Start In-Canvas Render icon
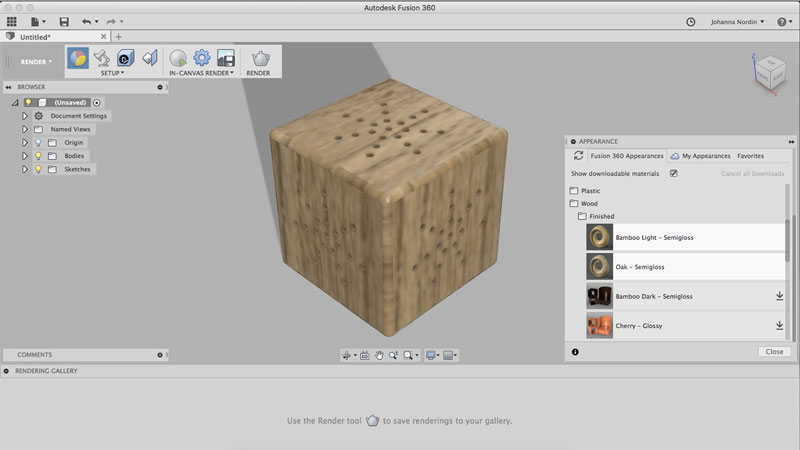This screenshot has width=800, height=450. pyautogui.click(x=178, y=58)
